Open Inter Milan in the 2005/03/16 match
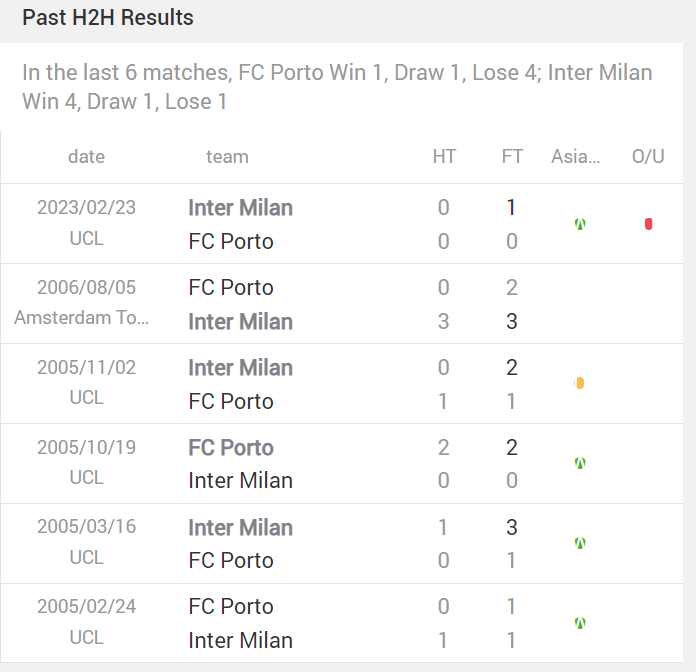 (241, 527)
